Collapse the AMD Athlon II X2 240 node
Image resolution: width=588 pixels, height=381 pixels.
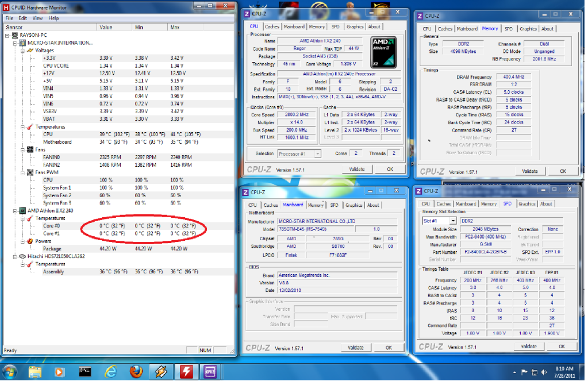pos(14,211)
